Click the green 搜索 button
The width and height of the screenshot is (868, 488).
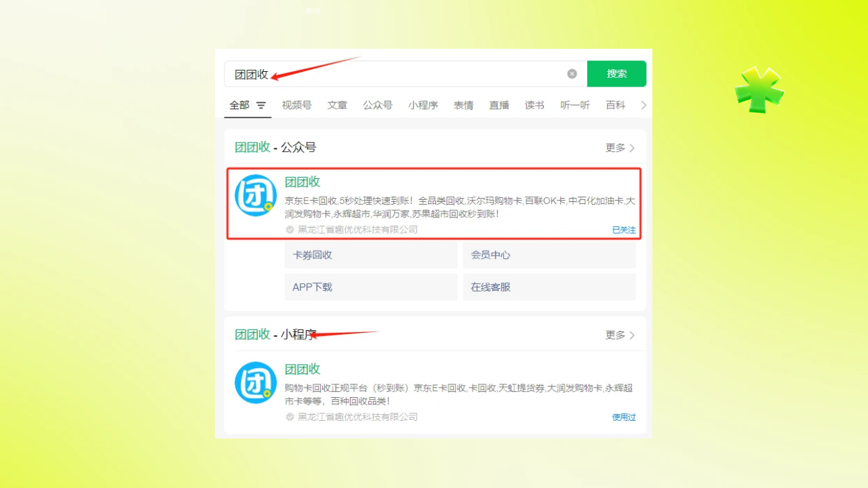(616, 74)
